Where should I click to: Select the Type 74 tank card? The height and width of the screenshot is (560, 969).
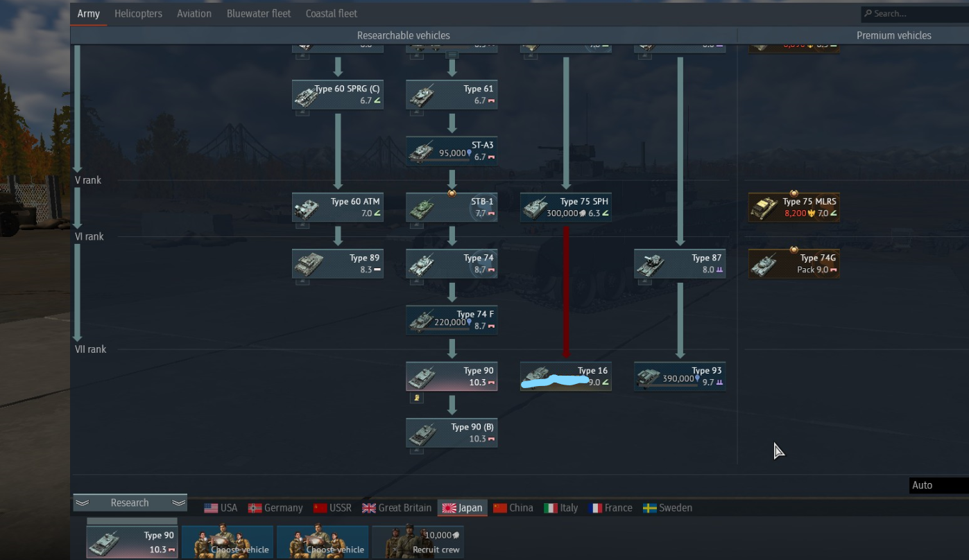(452, 264)
